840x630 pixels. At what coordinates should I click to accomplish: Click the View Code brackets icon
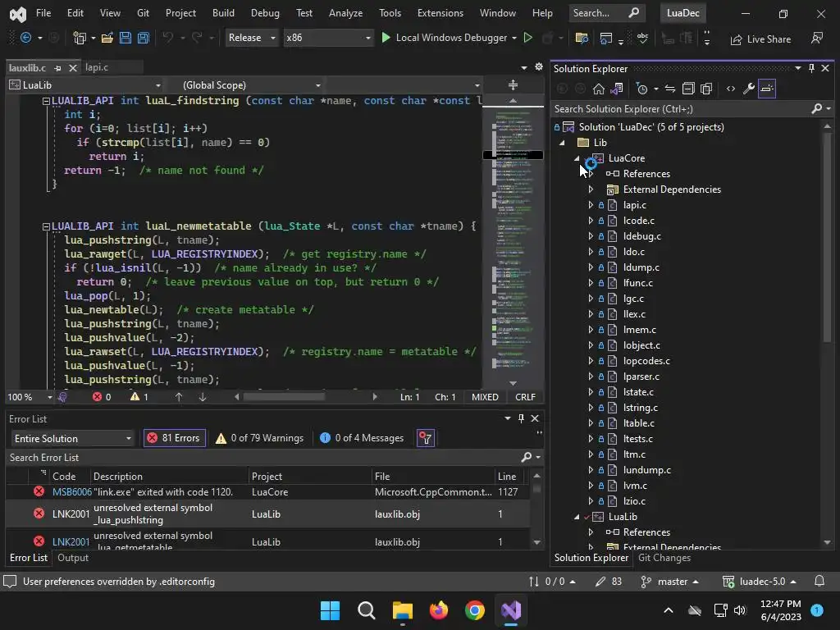(x=731, y=89)
